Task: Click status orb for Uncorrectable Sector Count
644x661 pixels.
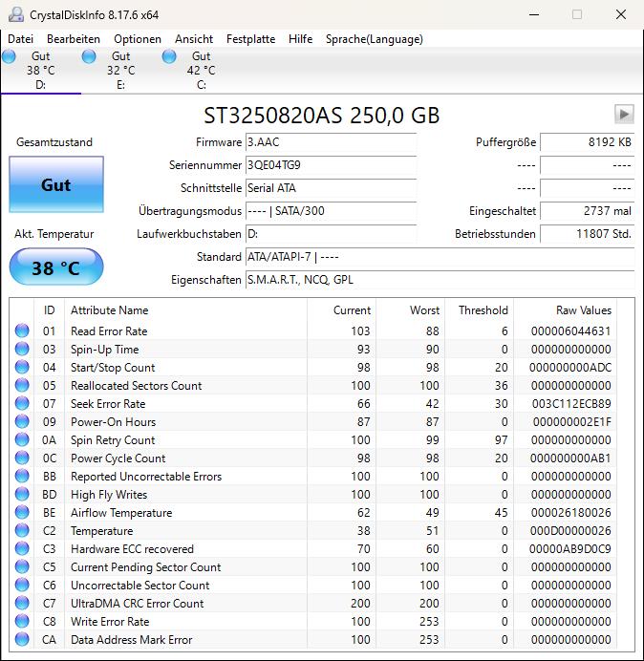Action: click(22, 585)
